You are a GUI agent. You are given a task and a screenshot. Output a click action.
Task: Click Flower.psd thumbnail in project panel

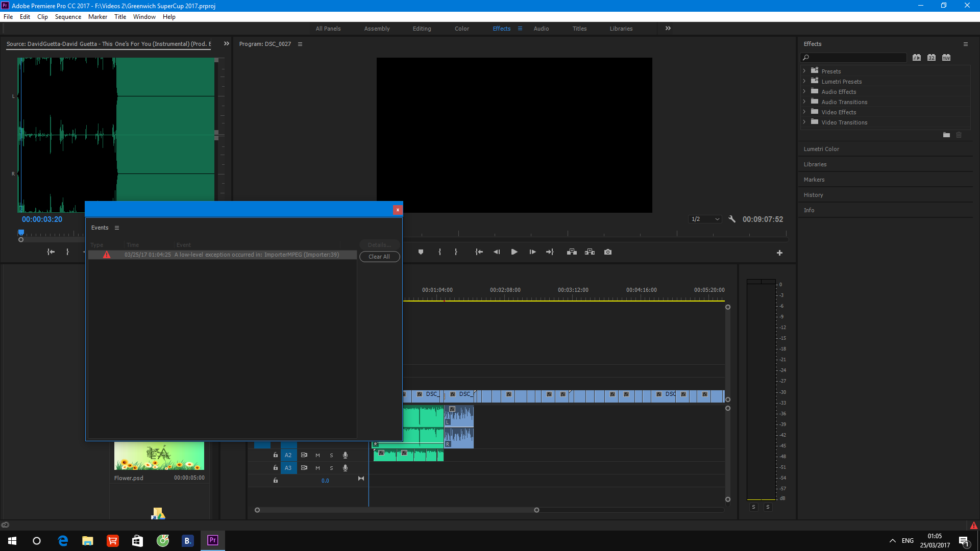[x=160, y=456]
